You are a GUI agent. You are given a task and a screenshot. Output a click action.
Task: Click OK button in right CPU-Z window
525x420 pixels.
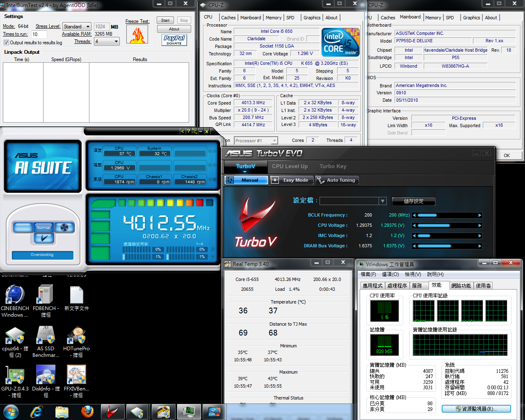[507, 155]
